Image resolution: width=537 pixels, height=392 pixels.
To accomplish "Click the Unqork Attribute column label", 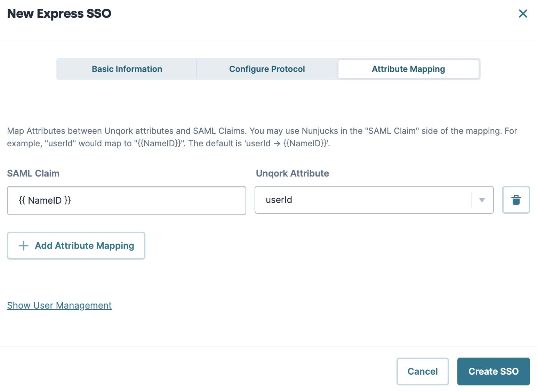I will pyautogui.click(x=292, y=173).
